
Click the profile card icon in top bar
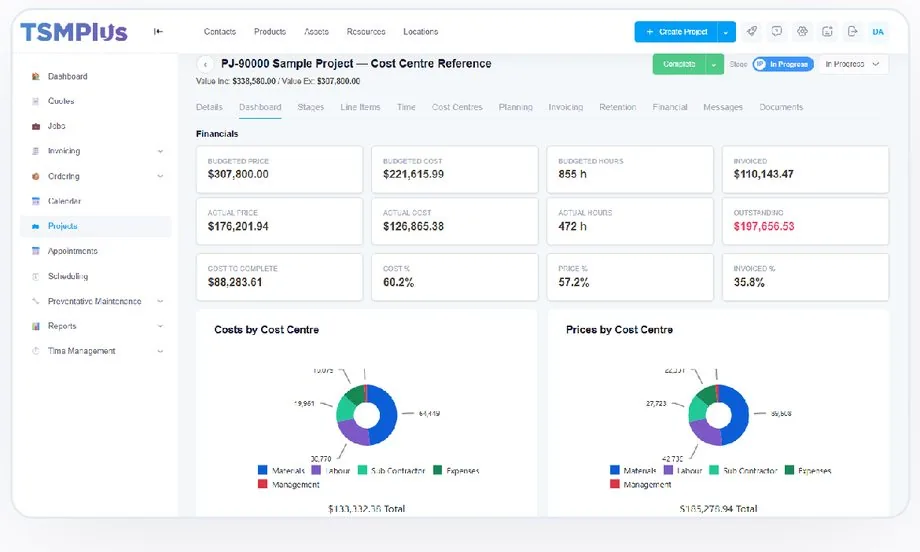(827, 32)
